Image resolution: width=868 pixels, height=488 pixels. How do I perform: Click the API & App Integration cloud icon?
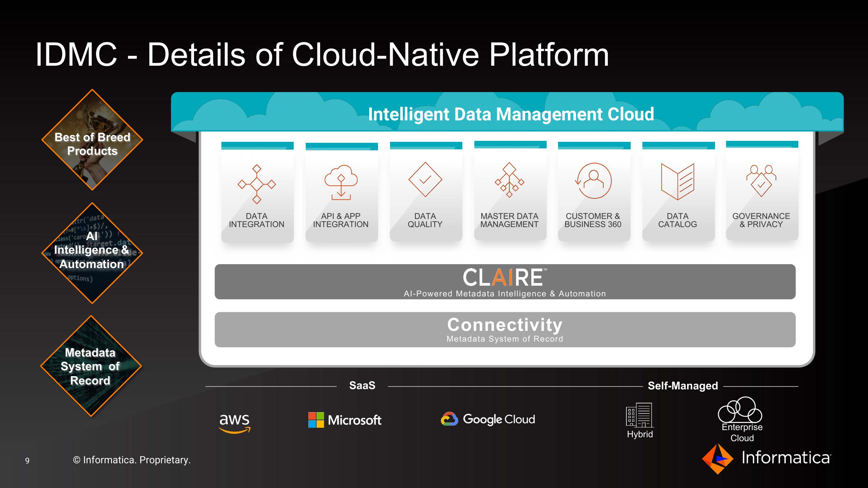tap(341, 182)
